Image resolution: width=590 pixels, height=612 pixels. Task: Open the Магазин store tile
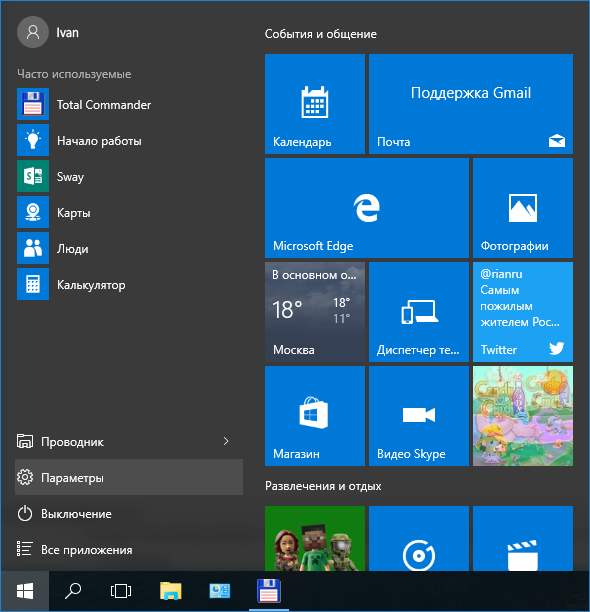(315, 416)
